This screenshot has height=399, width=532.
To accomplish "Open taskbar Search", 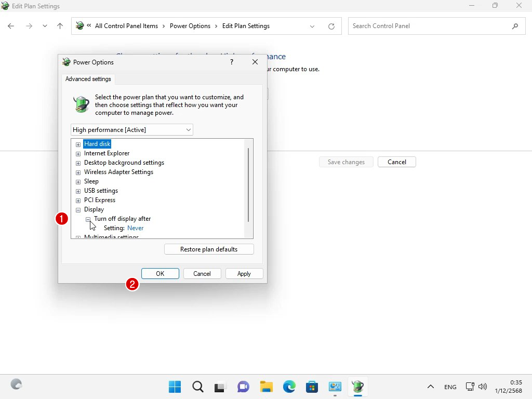I will (x=198, y=387).
